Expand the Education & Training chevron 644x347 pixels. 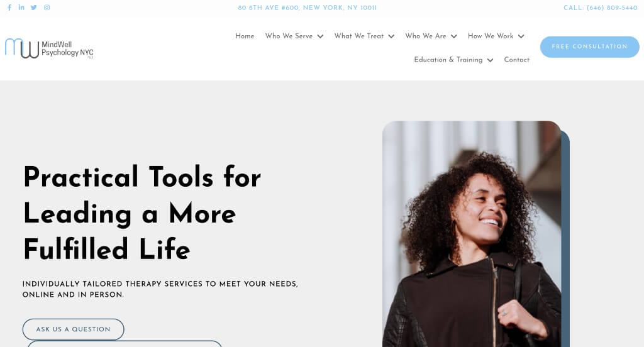[490, 60]
